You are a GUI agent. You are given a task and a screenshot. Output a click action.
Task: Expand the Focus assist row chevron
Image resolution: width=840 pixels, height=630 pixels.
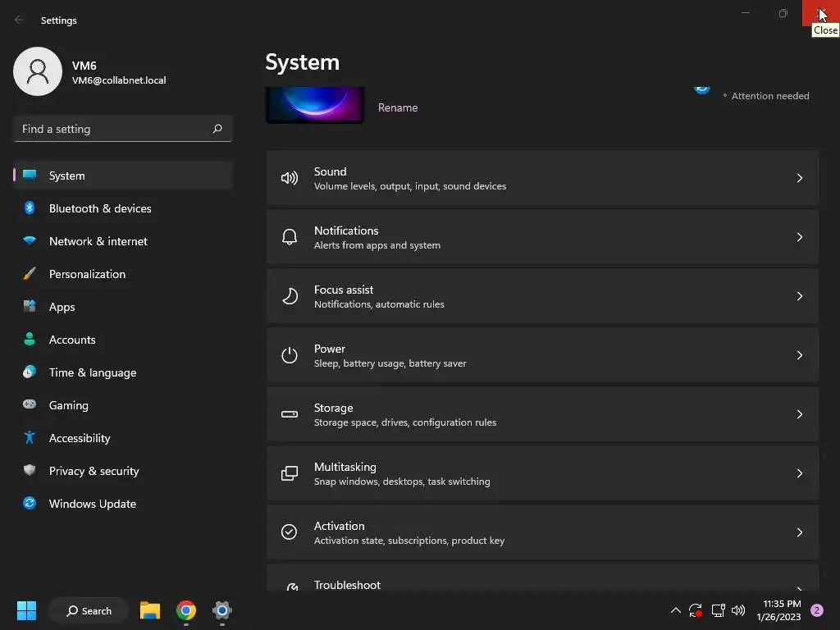point(799,296)
